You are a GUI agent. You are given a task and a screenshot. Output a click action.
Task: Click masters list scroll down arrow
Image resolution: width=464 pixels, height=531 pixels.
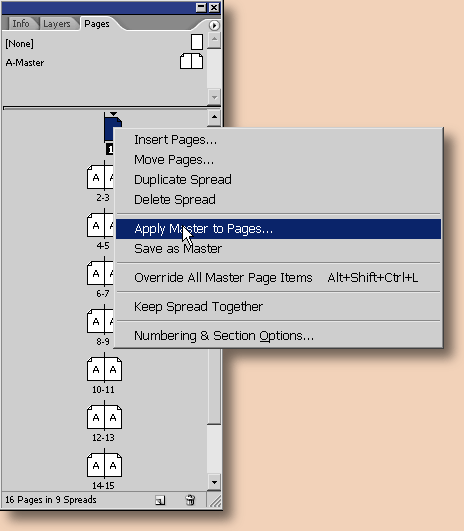[x=214, y=97]
